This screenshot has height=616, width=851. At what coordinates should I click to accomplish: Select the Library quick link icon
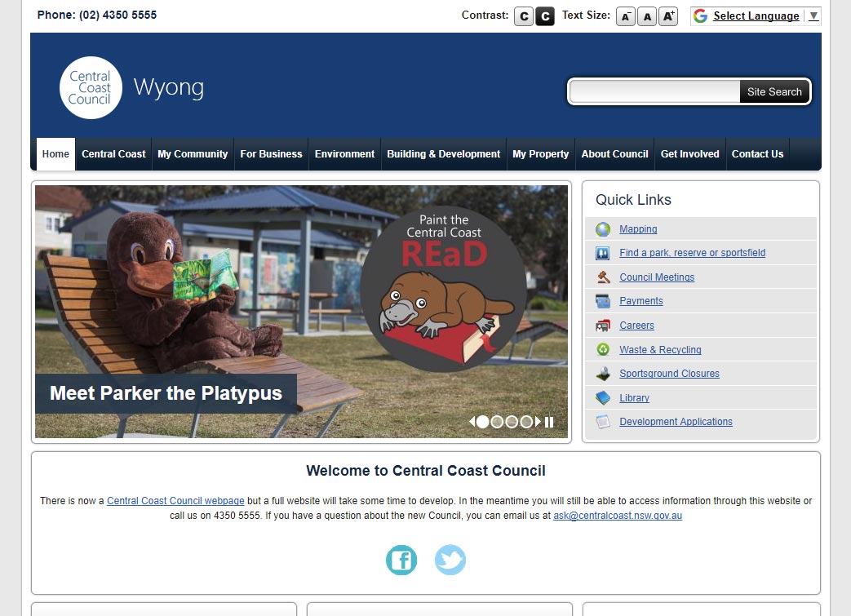pos(602,397)
